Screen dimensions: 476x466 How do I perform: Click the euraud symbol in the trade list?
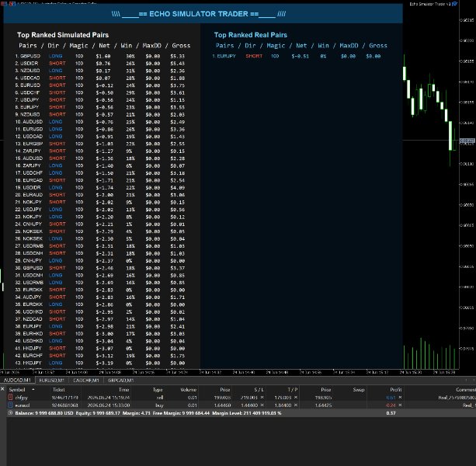23,405
